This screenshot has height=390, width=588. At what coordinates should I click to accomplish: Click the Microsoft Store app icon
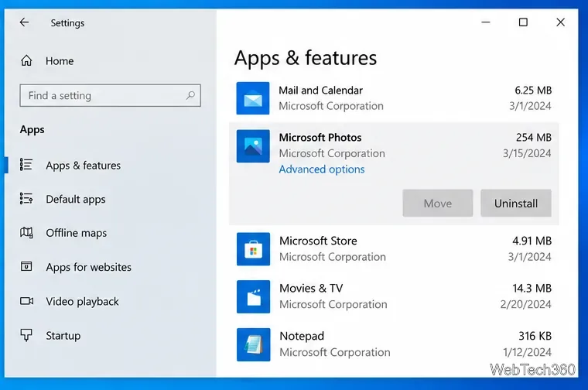point(253,249)
